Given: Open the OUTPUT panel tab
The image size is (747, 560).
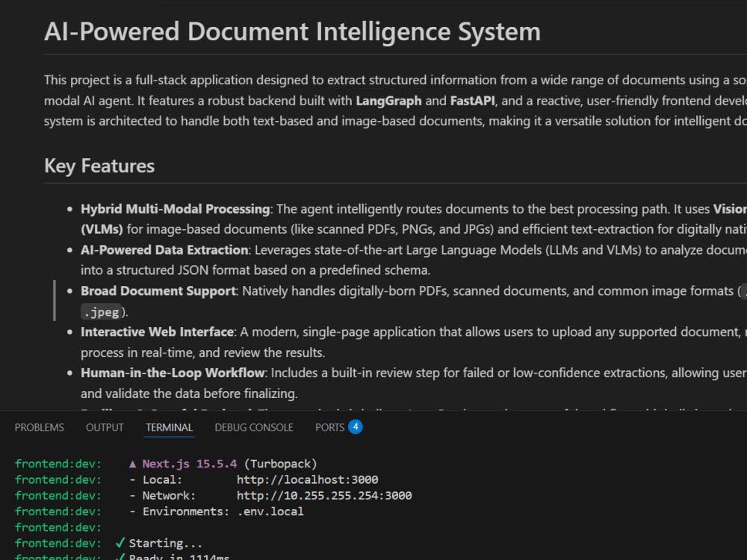Looking at the screenshot, I should (x=105, y=428).
